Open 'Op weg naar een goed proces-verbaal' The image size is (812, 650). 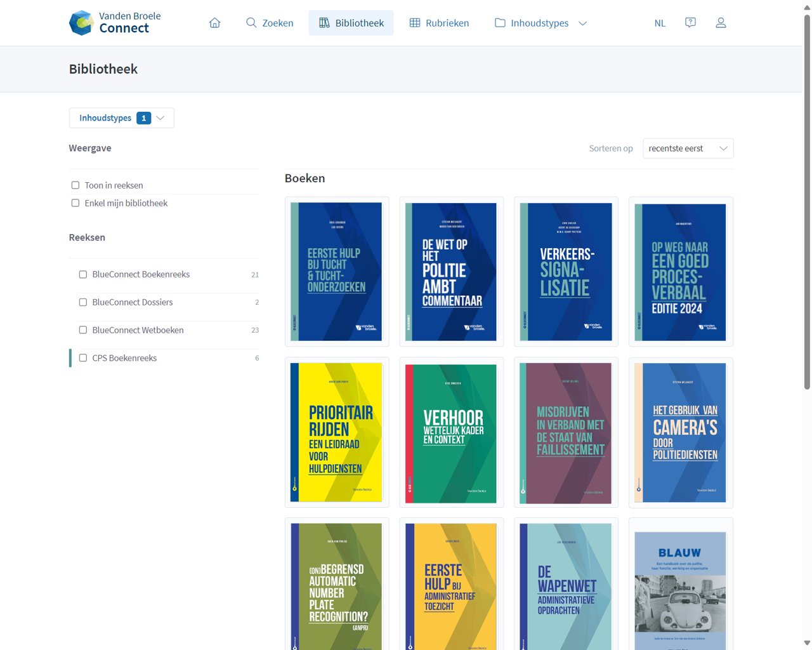pyautogui.click(x=681, y=272)
